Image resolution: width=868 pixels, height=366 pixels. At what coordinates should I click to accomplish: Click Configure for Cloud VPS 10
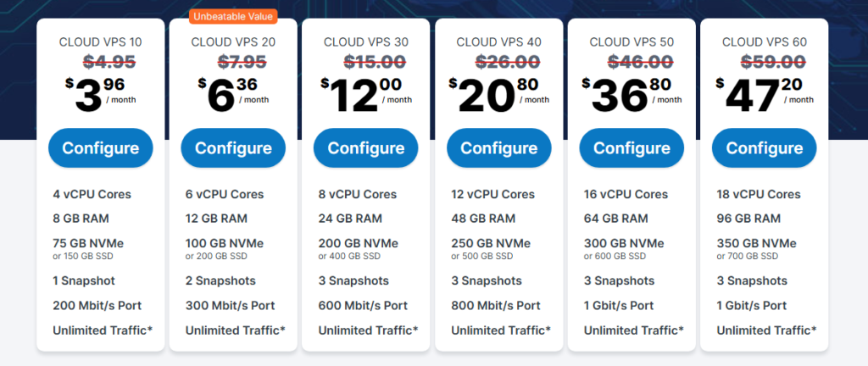click(x=100, y=148)
